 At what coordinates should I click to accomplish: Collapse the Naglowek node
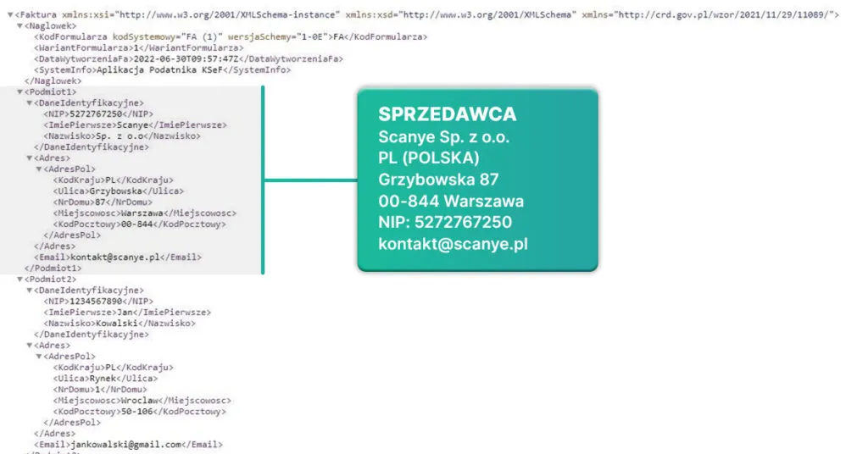pos(20,26)
